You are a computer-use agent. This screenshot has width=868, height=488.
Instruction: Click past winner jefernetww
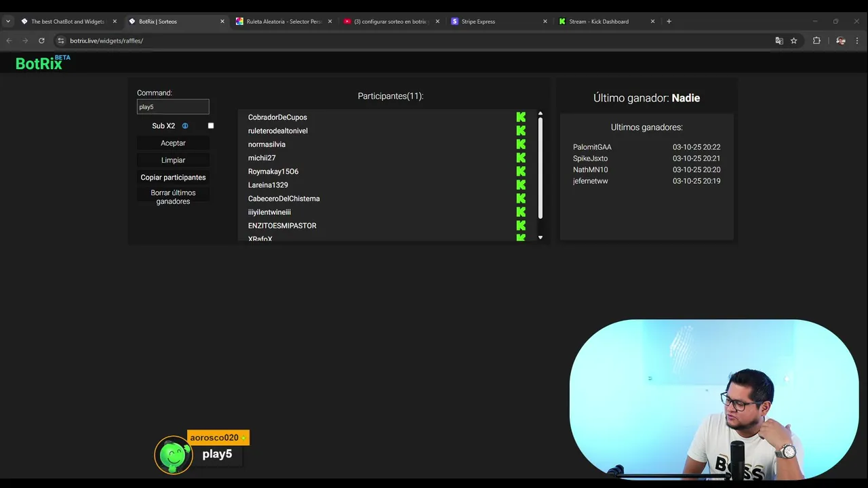pyautogui.click(x=590, y=181)
